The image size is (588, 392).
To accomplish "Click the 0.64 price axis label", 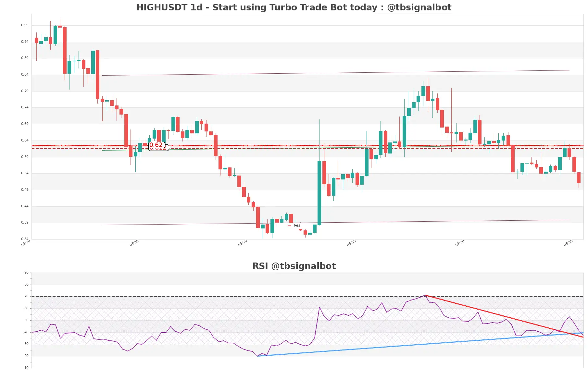I will pyautogui.click(x=25, y=140).
